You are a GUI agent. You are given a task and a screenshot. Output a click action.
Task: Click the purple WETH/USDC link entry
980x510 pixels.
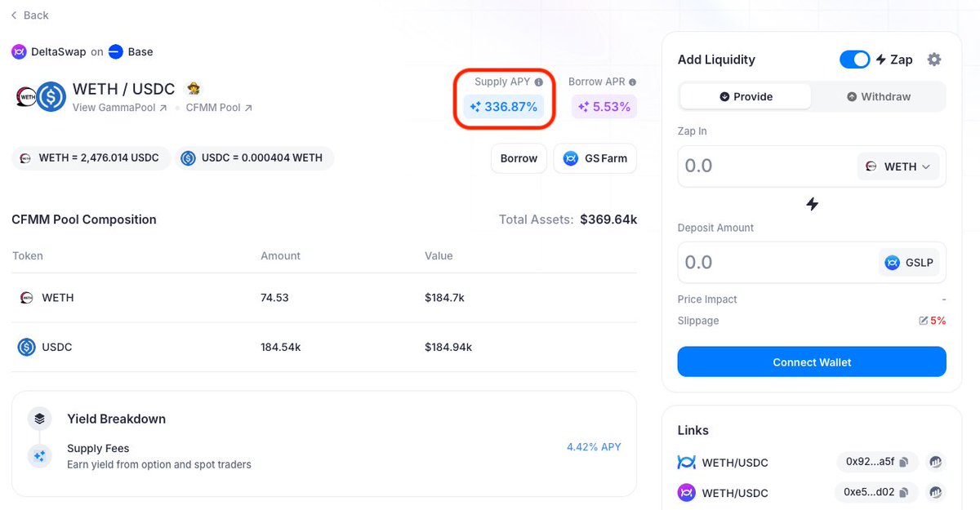[723, 493]
